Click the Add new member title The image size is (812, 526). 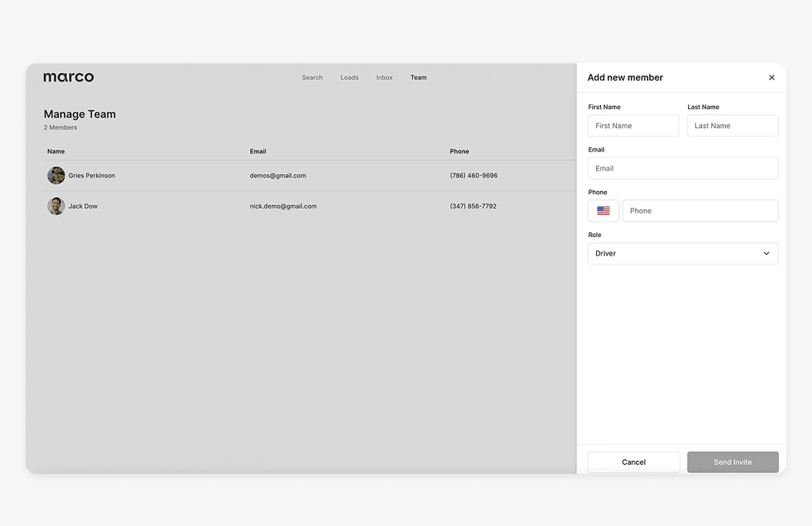coord(625,77)
